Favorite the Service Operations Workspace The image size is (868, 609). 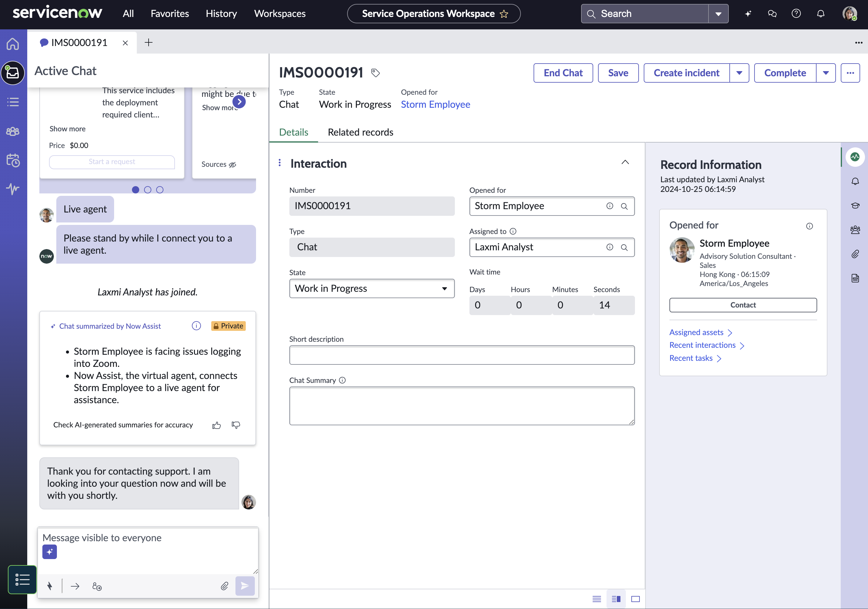click(503, 14)
